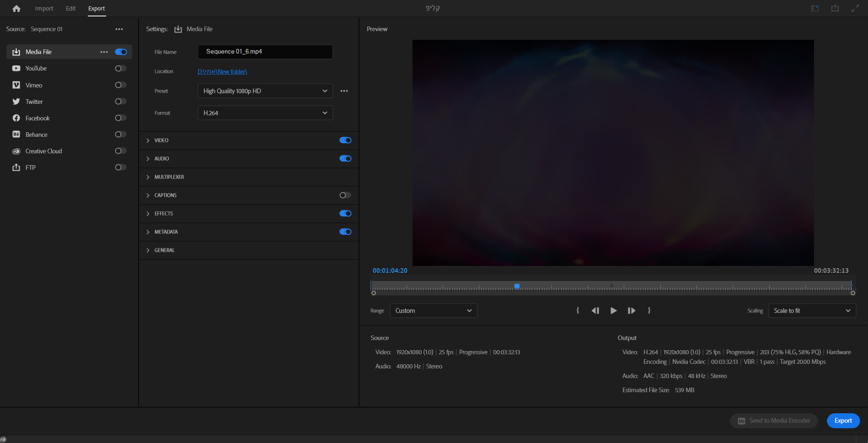Go to the Home screen icon
This screenshot has height=443, width=868.
click(x=16, y=8)
